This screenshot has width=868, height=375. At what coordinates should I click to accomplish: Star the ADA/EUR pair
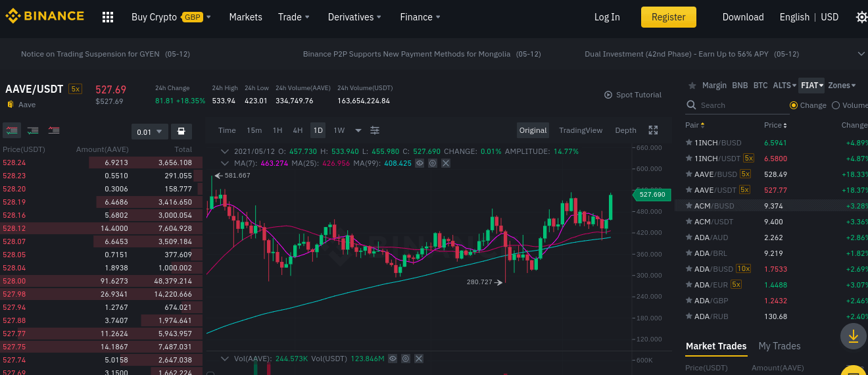689,285
